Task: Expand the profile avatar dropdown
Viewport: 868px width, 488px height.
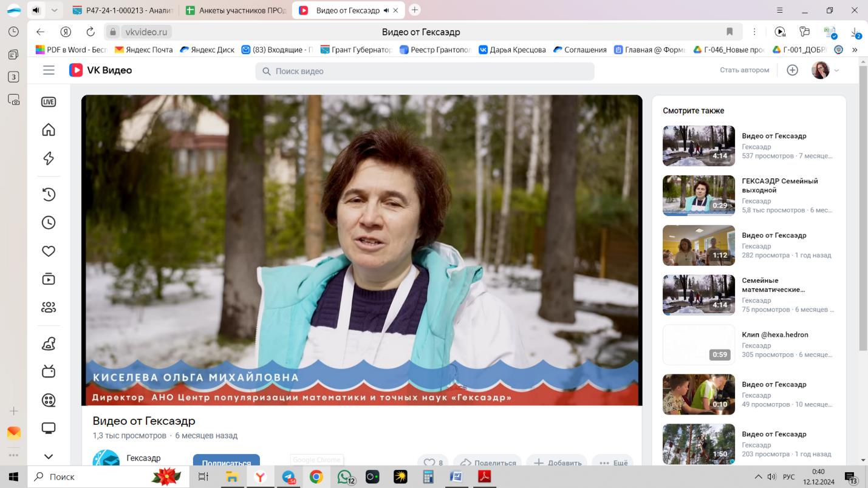Action: [x=825, y=70]
